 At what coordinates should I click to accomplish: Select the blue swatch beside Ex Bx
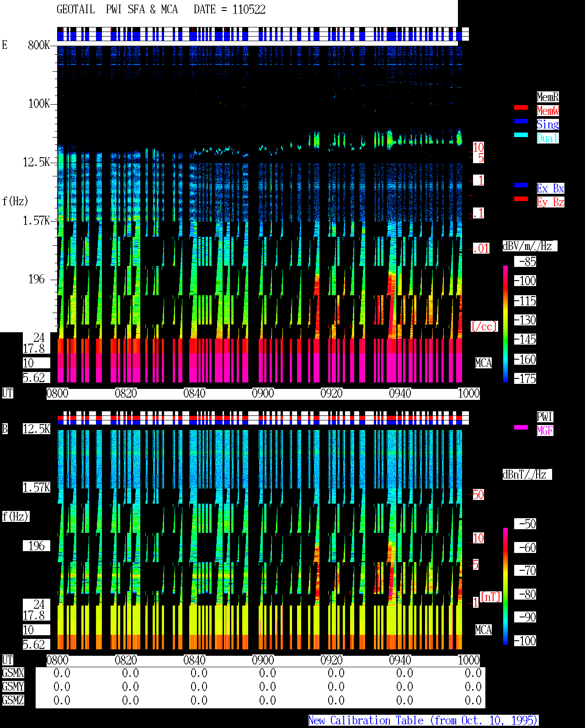521,185
